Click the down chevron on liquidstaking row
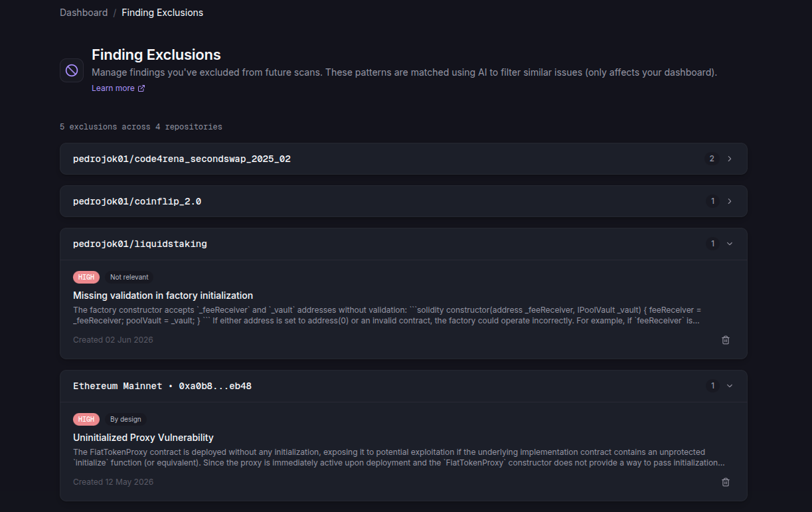The width and height of the screenshot is (812, 512). pyautogui.click(x=730, y=244)
